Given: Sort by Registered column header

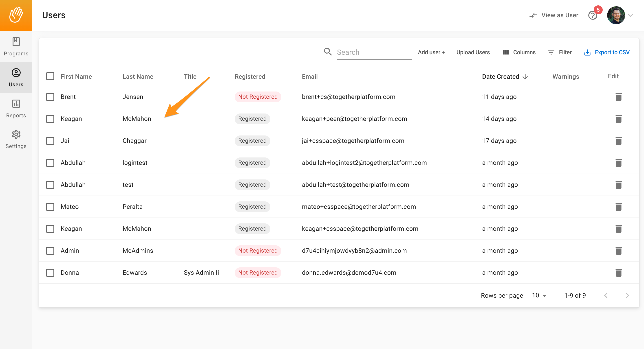Looking at the screenshot, I should coord(250,77).
